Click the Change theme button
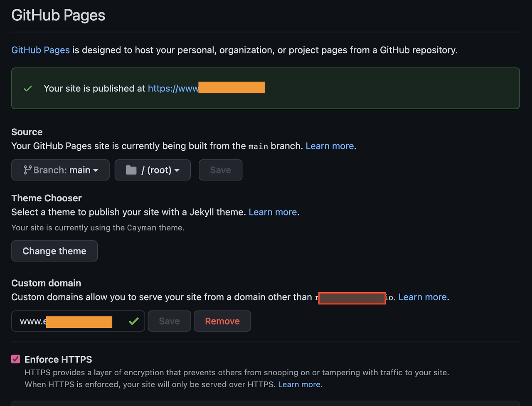Viewport: 532px width, 406px height. pos(54,251)
